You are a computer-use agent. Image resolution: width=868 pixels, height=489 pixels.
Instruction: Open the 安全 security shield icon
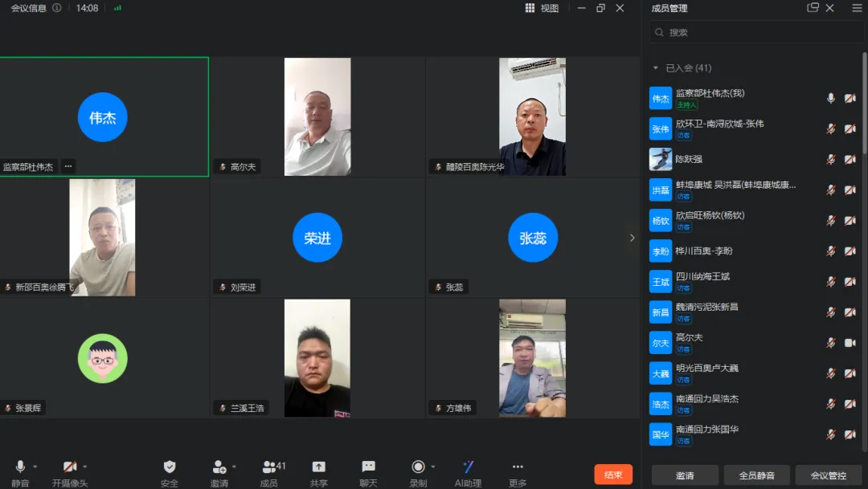(x=170, y=468)
